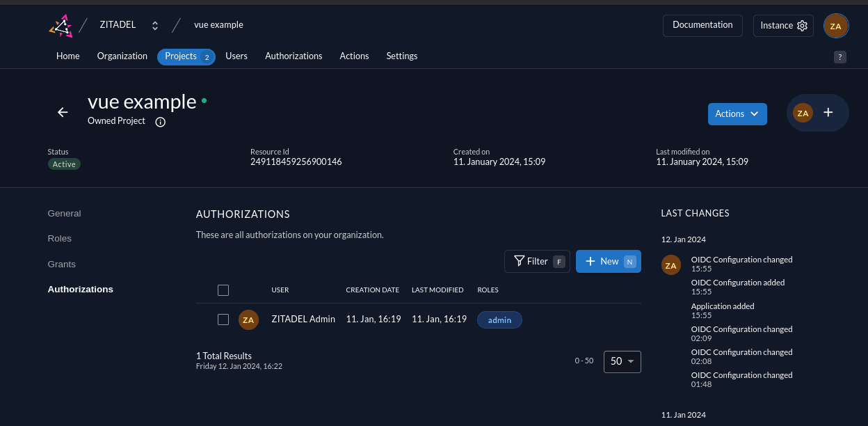Open the organization switcher next to ZITADEL

[x=155, y=26]
